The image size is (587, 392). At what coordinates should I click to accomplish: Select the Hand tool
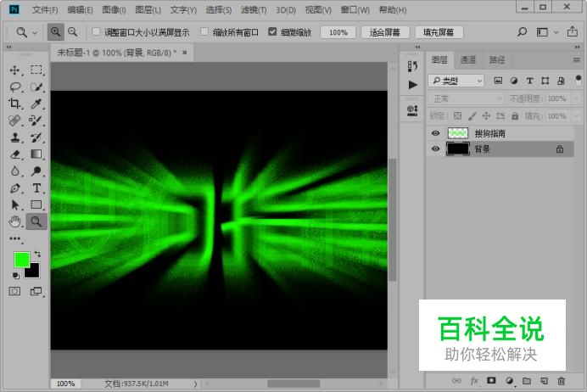click(x=15, y=221)
